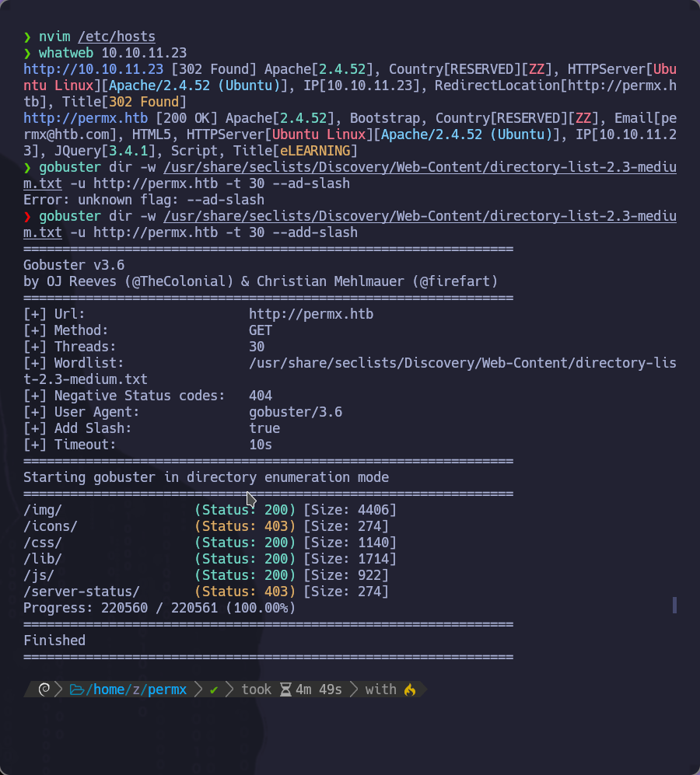Click the "Bootstrap" word in whatweb output

point(384,119)
